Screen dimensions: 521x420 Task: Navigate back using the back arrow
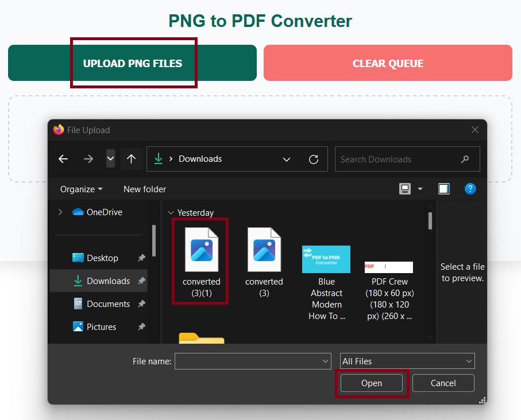tap(63, 159)
